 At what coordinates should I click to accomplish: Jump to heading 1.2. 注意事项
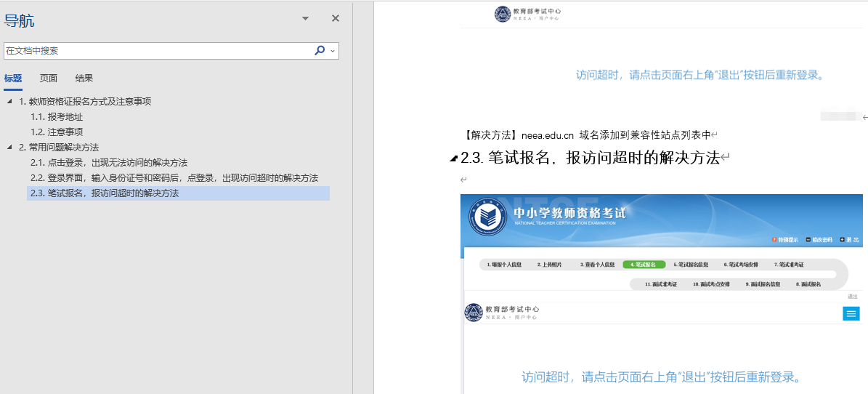point(57,132)
